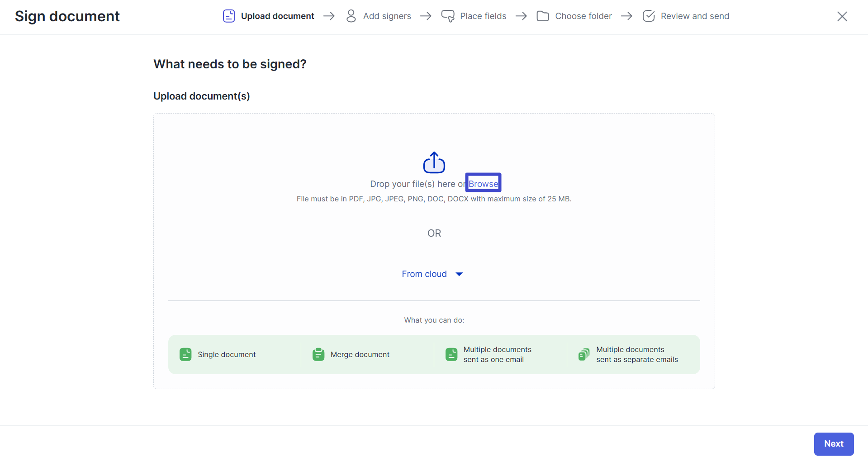Click the Add signers person icon

(351, 16)
